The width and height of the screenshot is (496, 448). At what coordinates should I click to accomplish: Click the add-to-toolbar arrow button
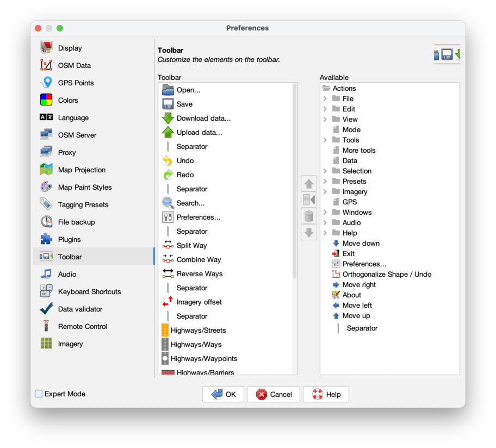(x=309, y=200)
